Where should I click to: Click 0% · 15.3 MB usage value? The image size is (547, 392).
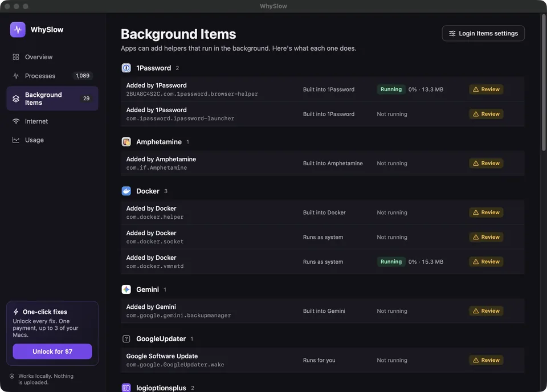[x=426, y=262]
